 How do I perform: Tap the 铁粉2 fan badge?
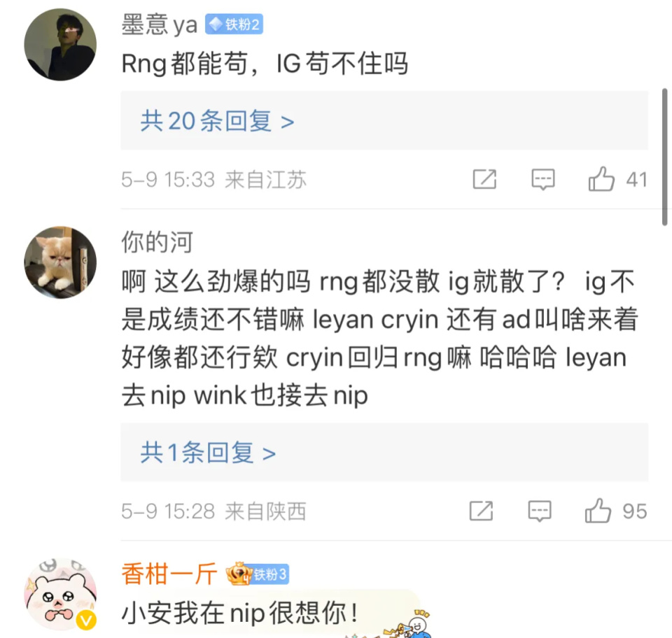(x=234, y=24)
